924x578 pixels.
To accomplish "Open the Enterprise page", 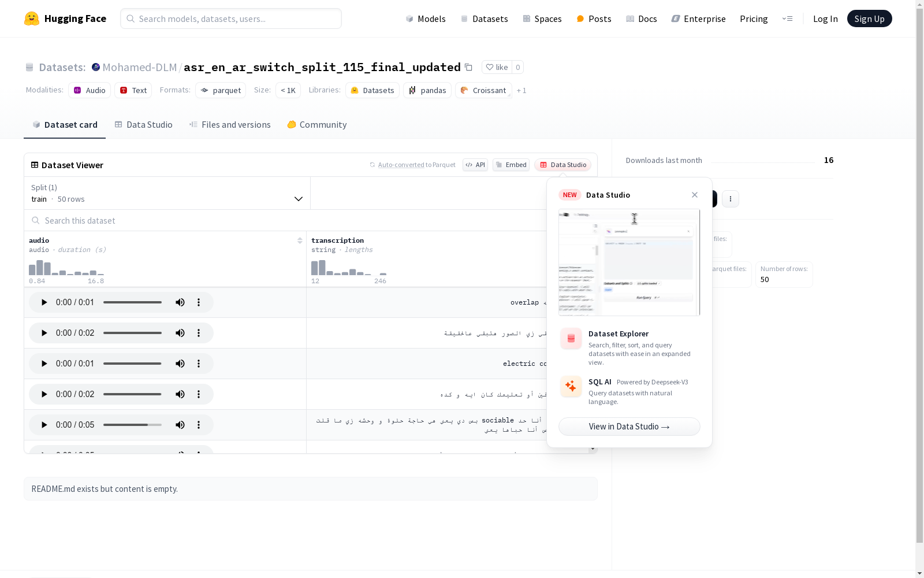I will coord(698,18).
